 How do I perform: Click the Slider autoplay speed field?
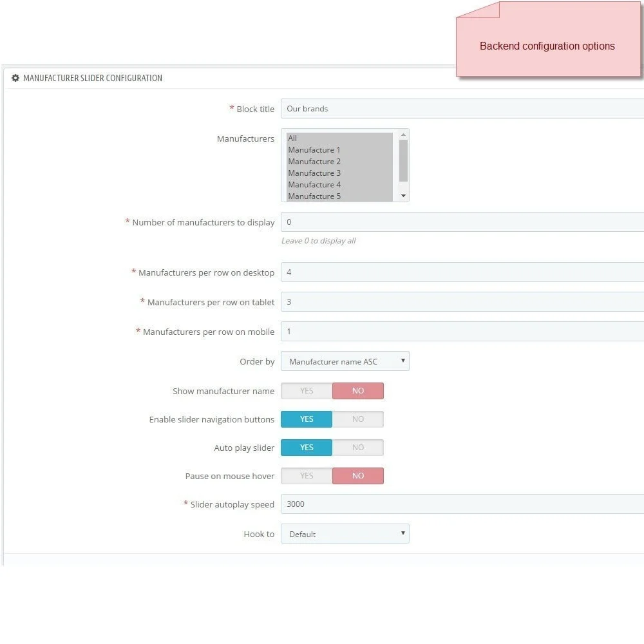point(462,504)
